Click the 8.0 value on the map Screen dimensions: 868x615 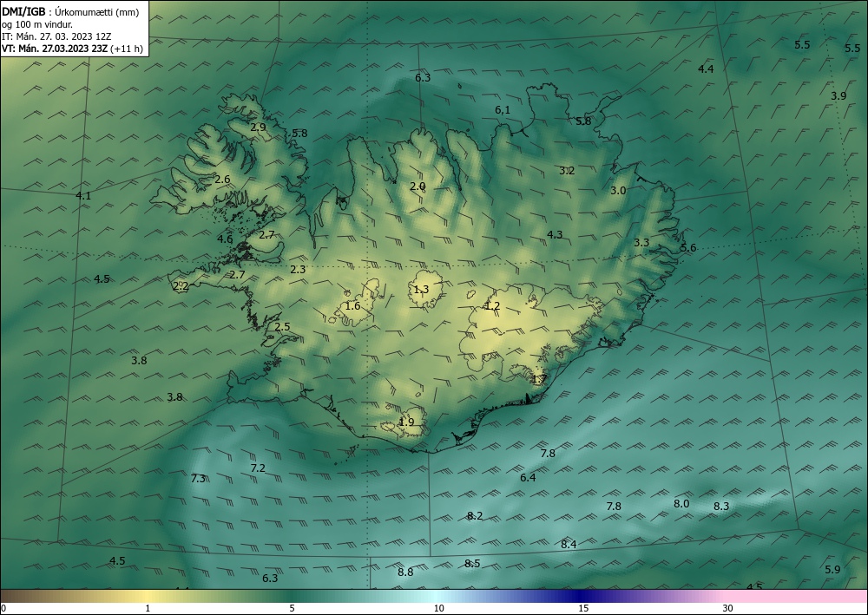pyautogui.click(x=681, y=503)
